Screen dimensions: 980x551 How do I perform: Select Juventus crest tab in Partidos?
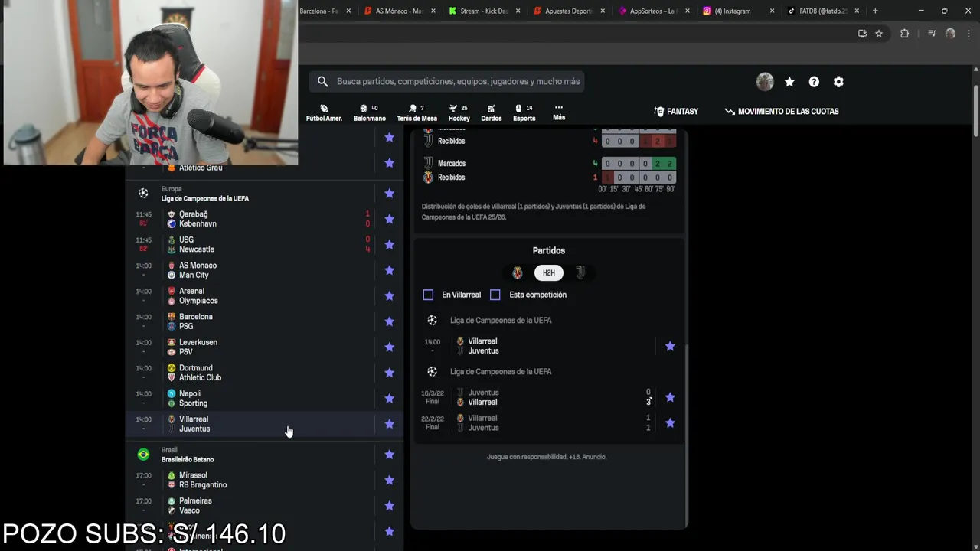click(x=580, y=272)
